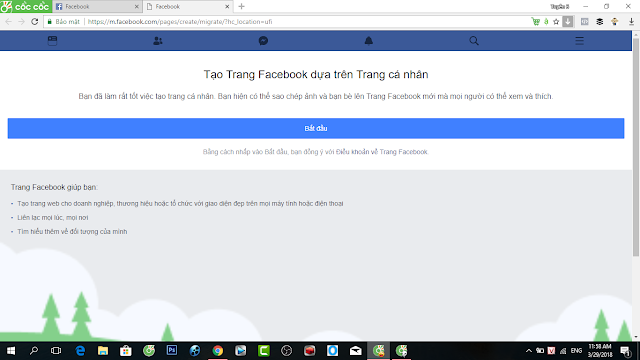Click the page vertical scrollbar thumb
This screenshot has height=360, width=640.
636,147
